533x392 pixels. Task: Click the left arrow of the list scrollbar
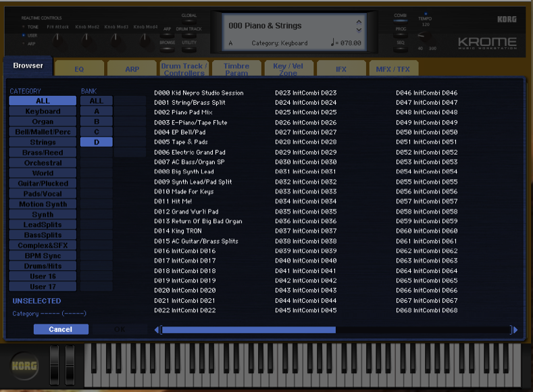[156, 330]
